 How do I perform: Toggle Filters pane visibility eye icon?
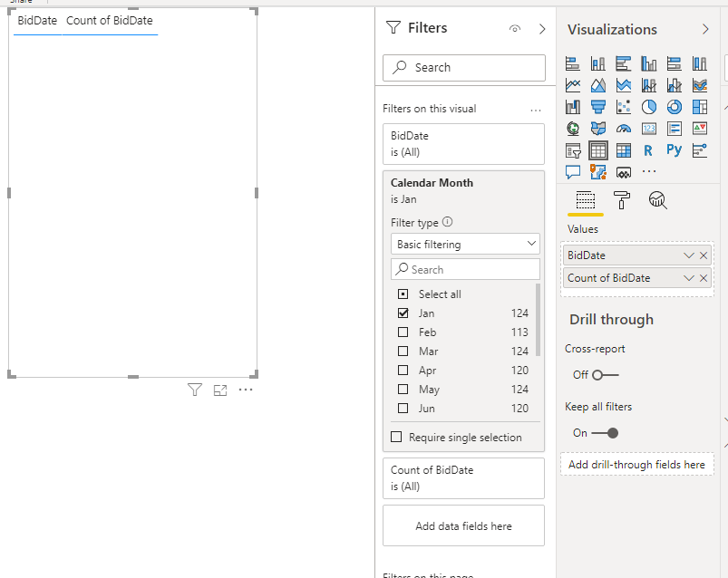pyautogui.click(x=514, y=29)
